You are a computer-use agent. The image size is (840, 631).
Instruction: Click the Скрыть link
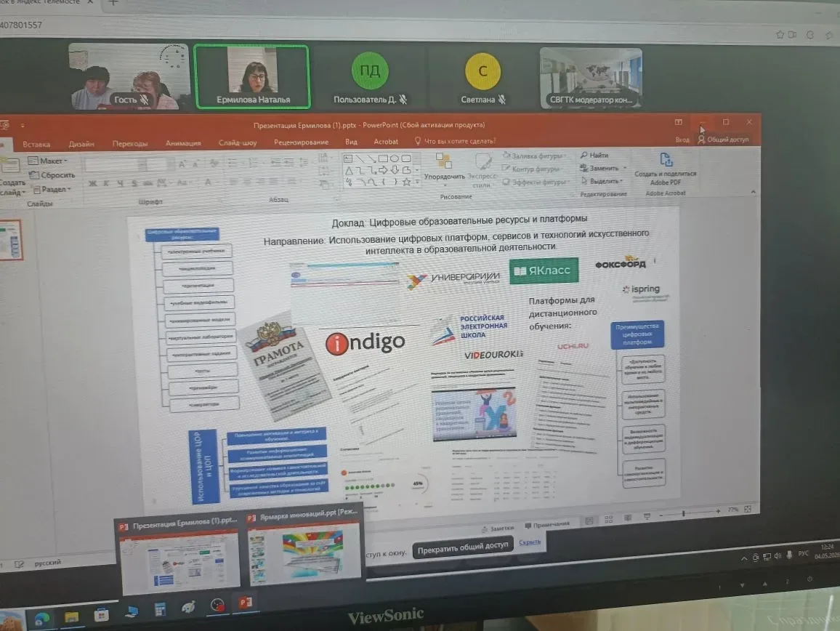point(530,542)
